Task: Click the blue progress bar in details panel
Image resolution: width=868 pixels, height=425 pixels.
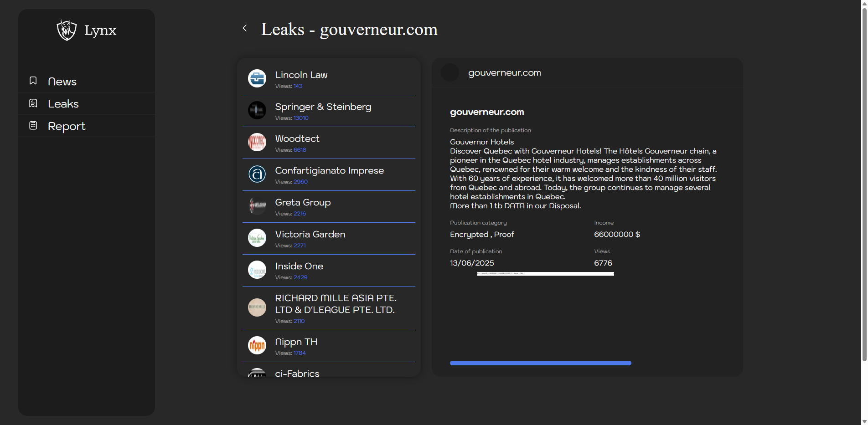Action: 540,363
